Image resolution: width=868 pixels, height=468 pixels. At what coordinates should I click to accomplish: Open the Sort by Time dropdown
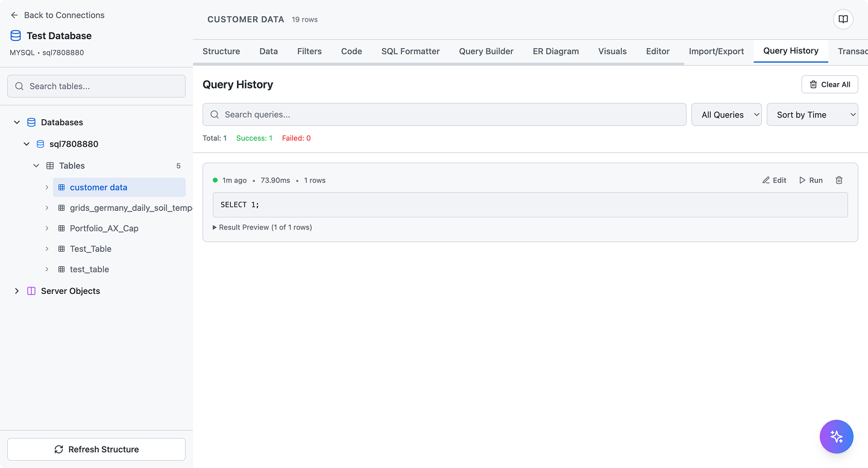[x=812, y=114]
